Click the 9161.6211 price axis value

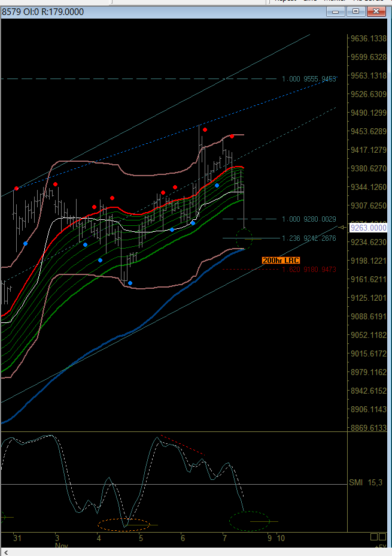(368, 279)
